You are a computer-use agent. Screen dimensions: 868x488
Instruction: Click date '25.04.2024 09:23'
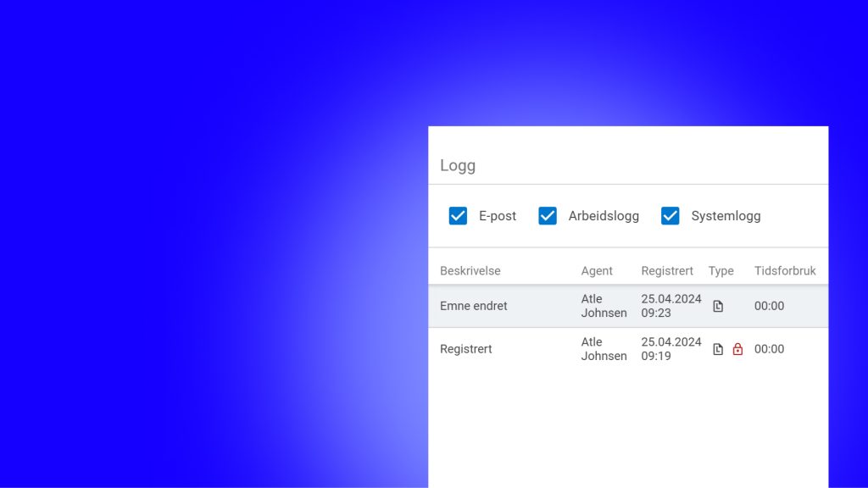671,306
